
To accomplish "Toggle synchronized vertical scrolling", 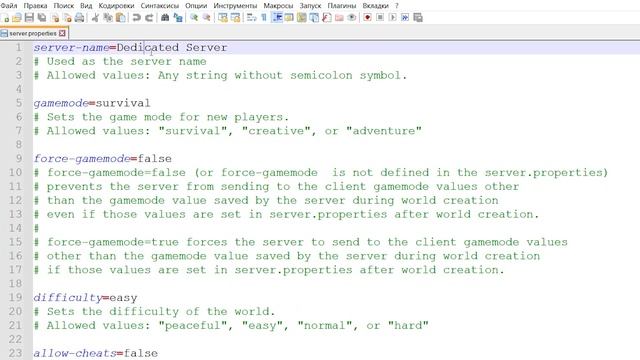I will [222, 18].
